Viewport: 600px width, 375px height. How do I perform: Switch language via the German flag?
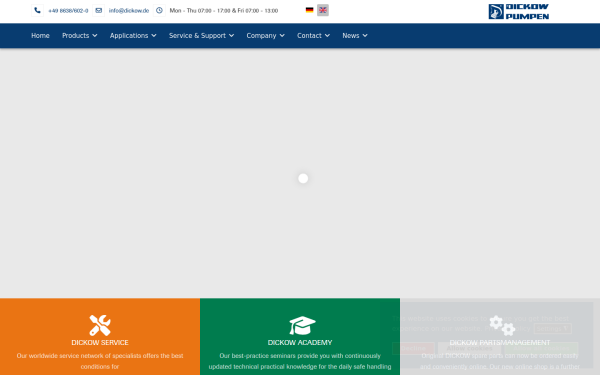310,10
